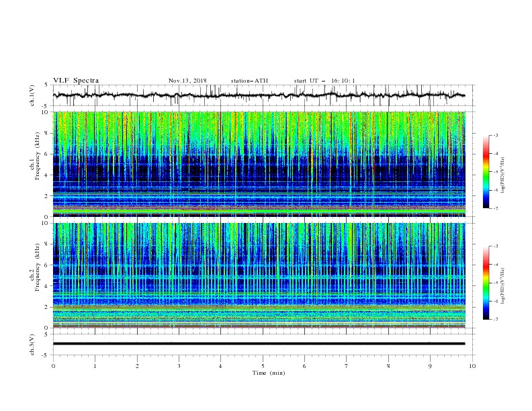Viewport: 532px width, 411px height.
Task: Click the '-3' label on the upper color bar
Action: 496,135
